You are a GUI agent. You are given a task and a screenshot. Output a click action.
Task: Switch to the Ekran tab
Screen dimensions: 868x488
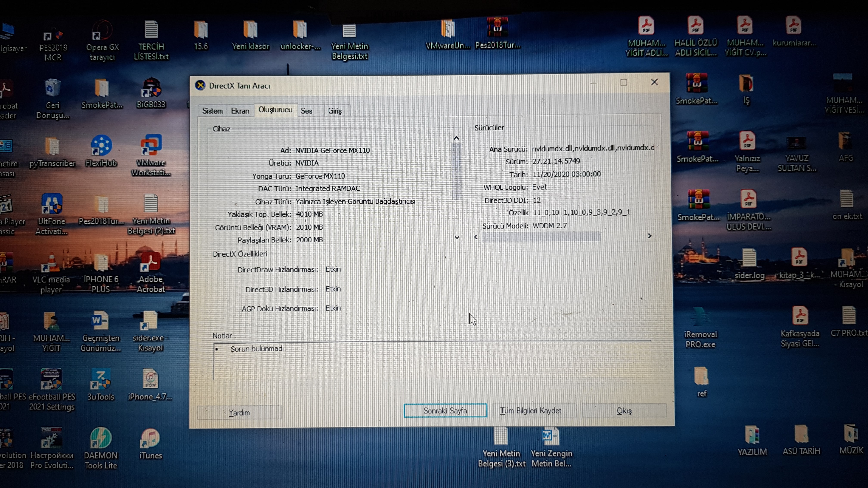[x=240, y=111]
